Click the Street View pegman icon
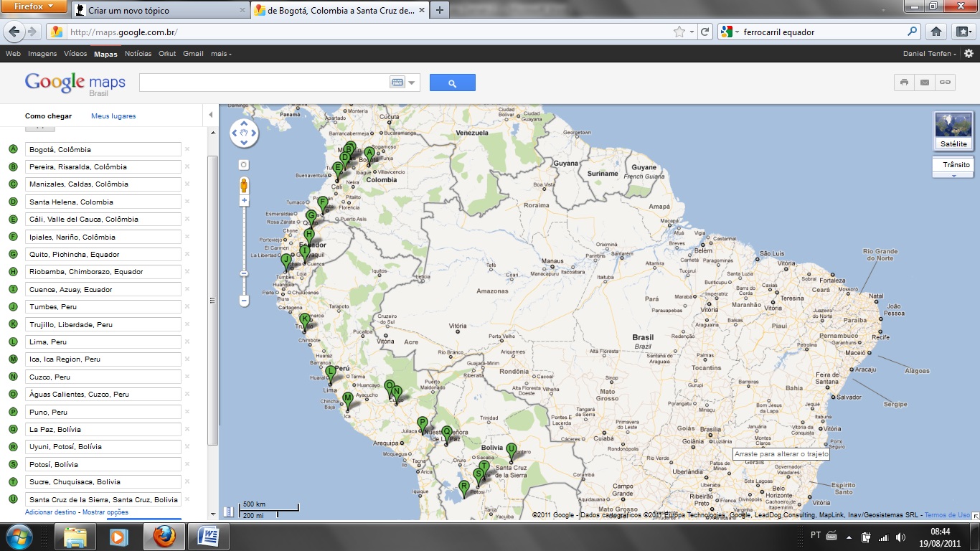The height and width of the screenshot is (551, 980). [244, 185]
